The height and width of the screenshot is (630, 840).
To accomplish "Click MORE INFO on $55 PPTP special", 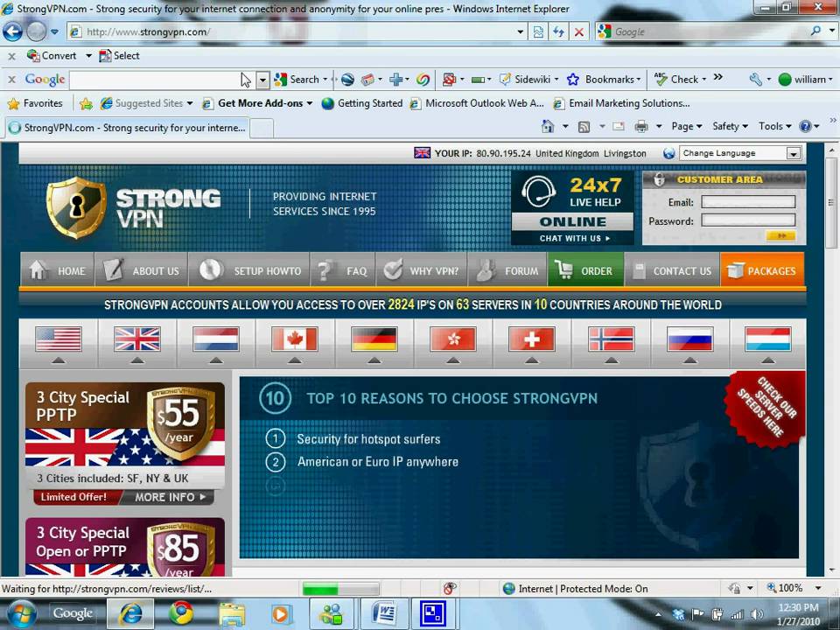I will (x=170, y=497).
